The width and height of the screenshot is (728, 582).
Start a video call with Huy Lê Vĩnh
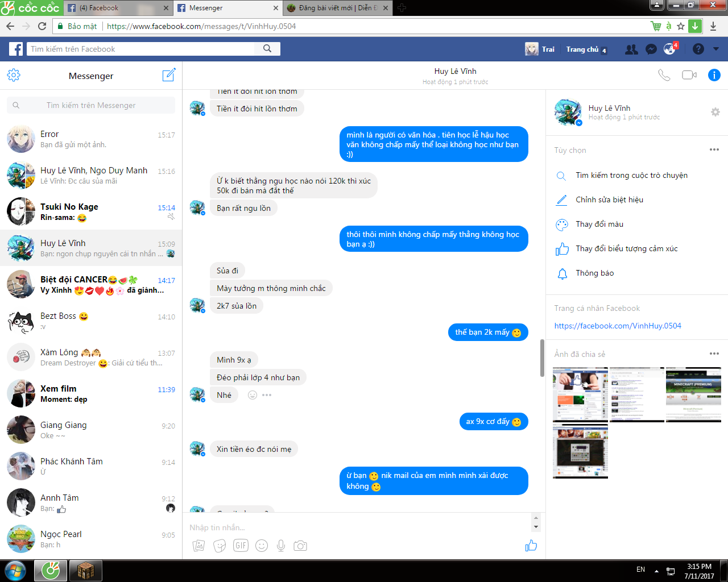[689, 75]
